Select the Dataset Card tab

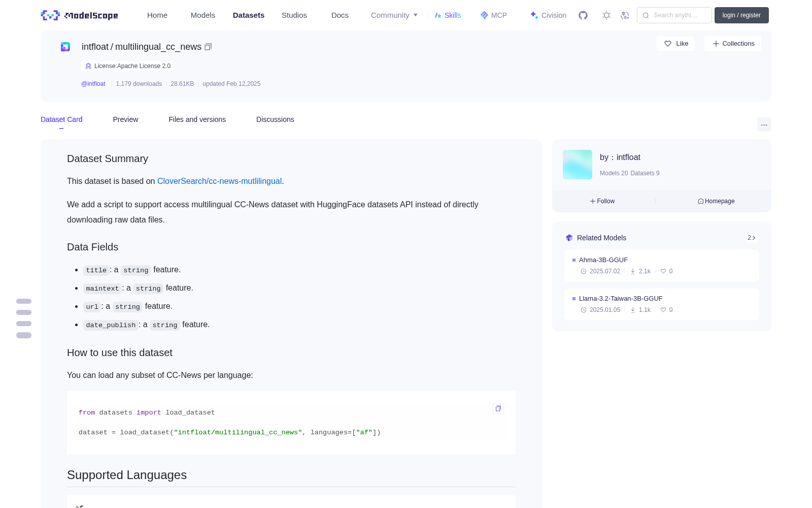click(x=61, y=119)
